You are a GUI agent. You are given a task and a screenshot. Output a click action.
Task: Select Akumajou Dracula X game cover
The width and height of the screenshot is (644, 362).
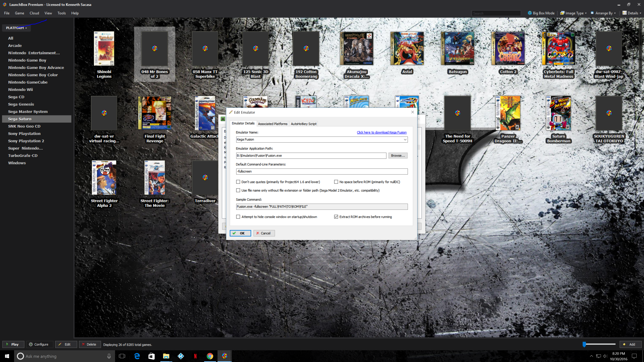click(357, 48)
